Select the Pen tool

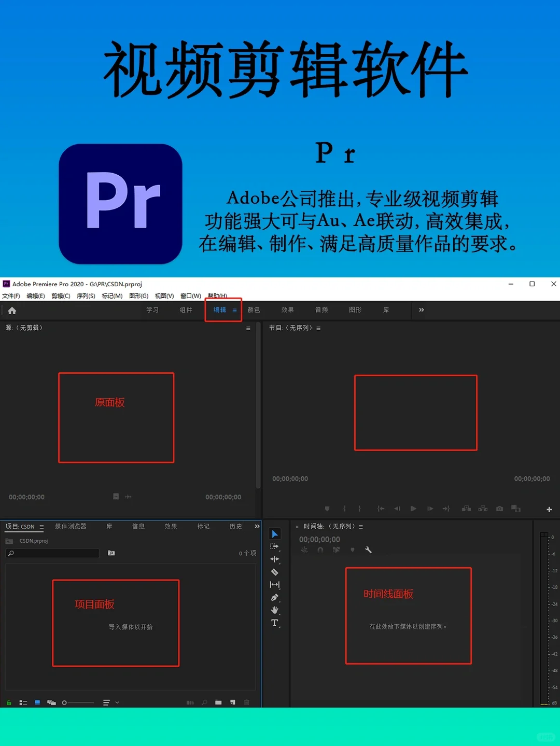[x=275, y=596]
